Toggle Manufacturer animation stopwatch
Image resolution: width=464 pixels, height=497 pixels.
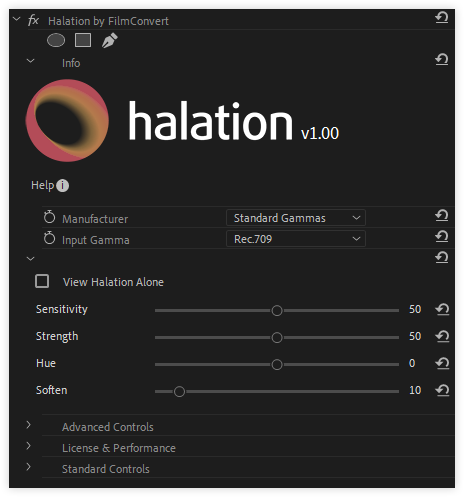click(x=49, y=217)
